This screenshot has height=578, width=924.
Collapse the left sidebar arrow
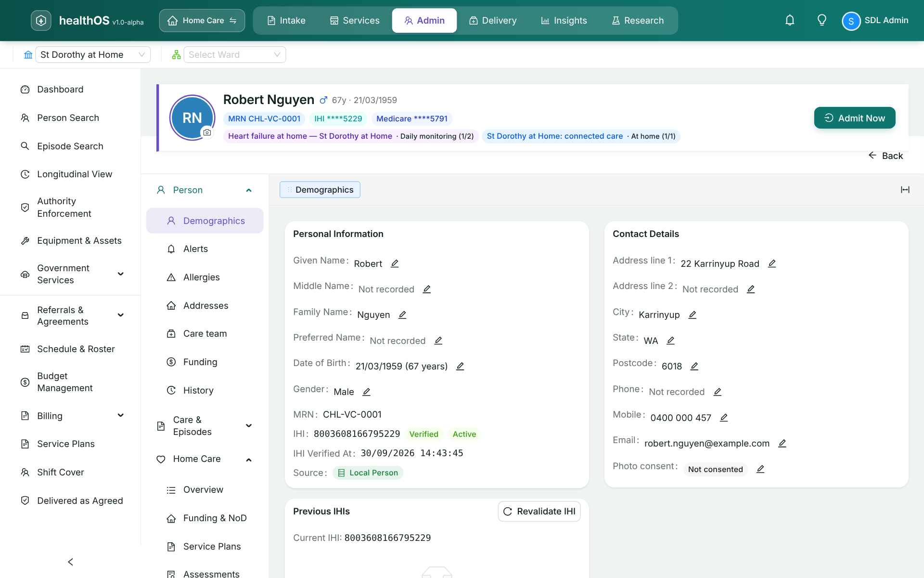coord(70,562)
